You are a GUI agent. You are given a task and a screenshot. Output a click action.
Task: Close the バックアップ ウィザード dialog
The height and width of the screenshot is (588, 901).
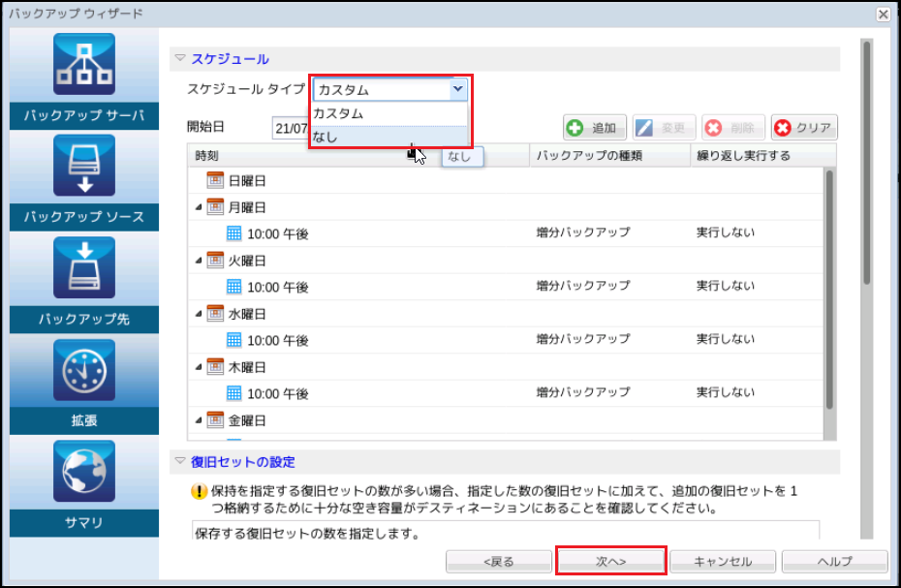coord(884,14)
